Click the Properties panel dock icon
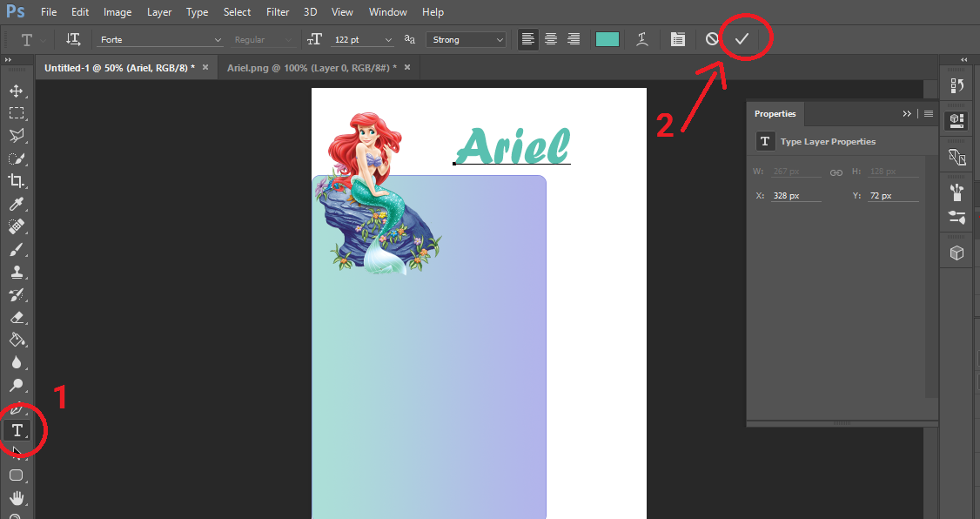980x519 pixels. (957, 120)
